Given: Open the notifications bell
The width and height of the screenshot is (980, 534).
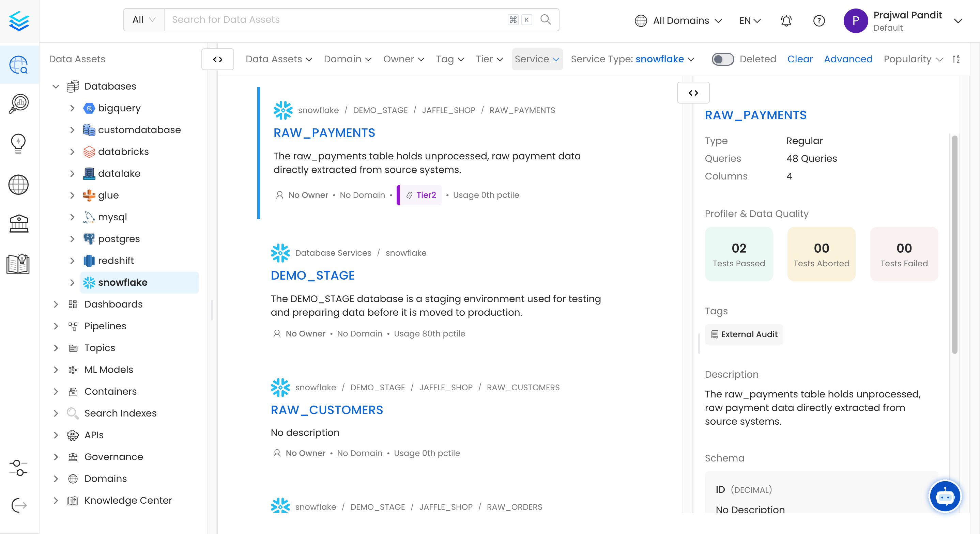Looking at the screenshot, I should 786,20.
